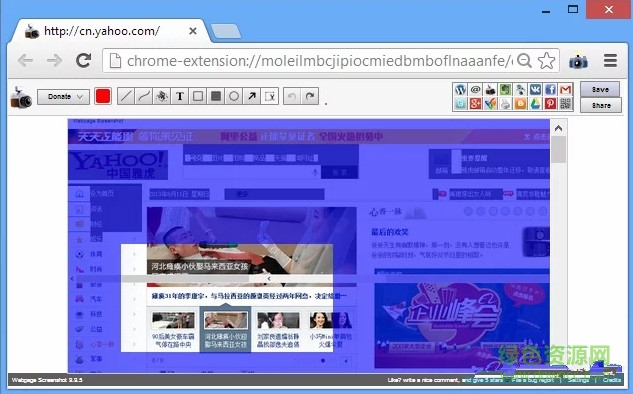This screenshot has width=633, height=394.
Task: Pin screenshot to Pinterest
Action: 550,104
